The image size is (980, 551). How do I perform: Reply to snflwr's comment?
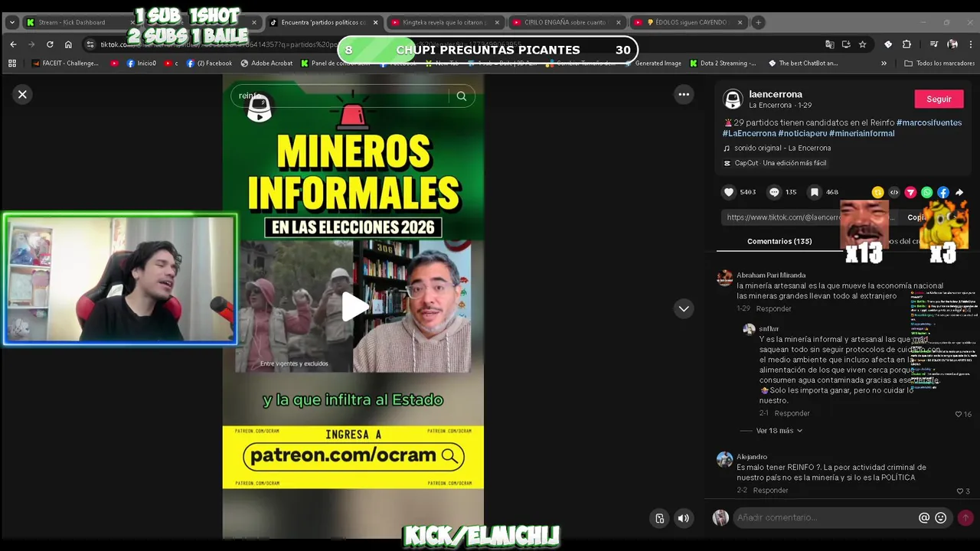(x=792, y=413)
